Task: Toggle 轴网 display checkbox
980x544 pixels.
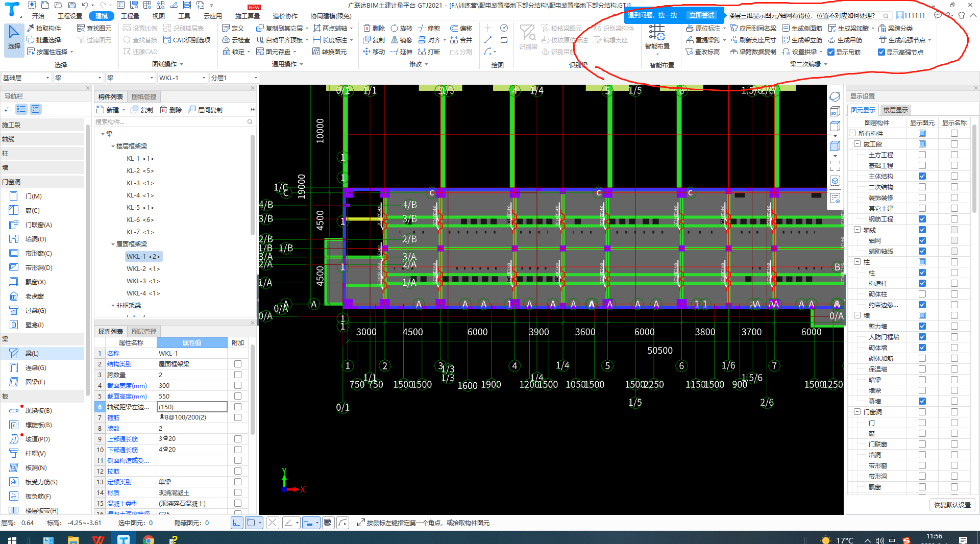Action: [x=922, y=240]
